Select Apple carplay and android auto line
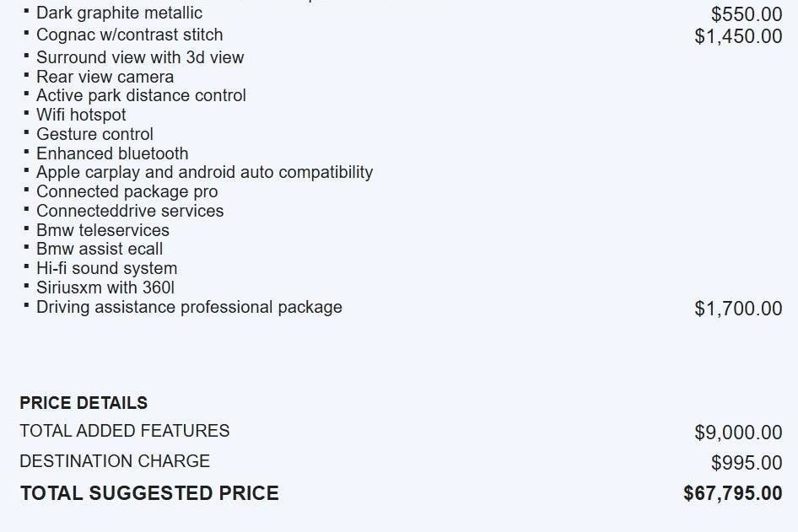This screenshot has height=532, width=798. [x=204, y=173]
